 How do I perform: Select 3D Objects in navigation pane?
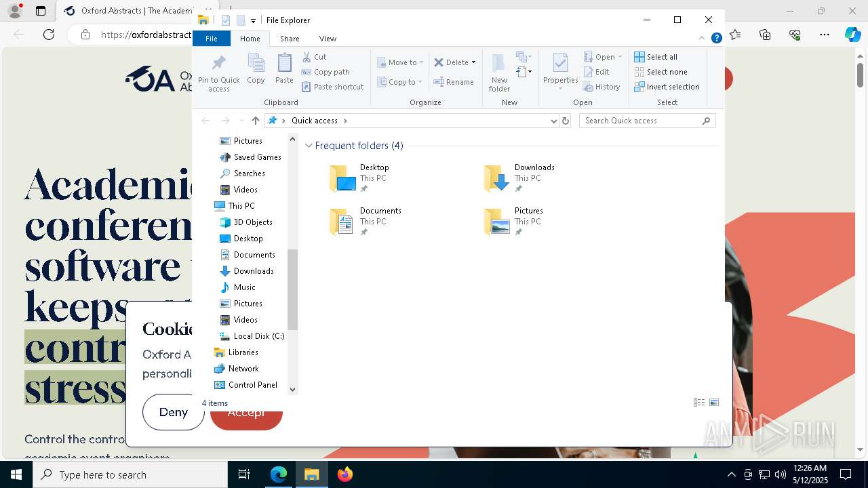246,222
